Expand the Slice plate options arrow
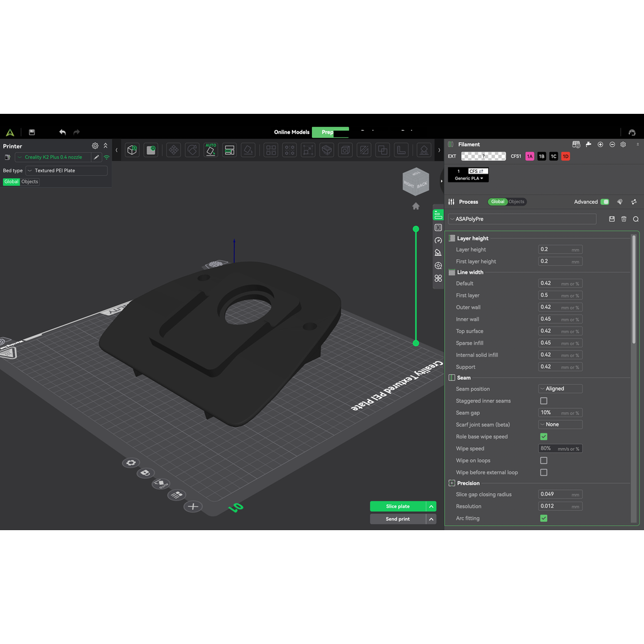644x644 pixels. pos(431,506)
